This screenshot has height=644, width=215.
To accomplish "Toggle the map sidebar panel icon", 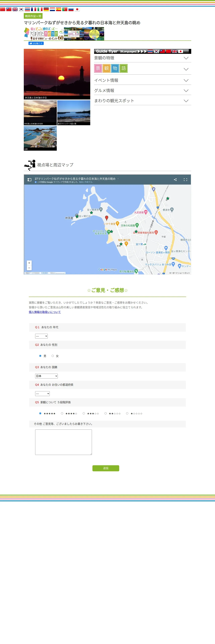I will point(29,180).
